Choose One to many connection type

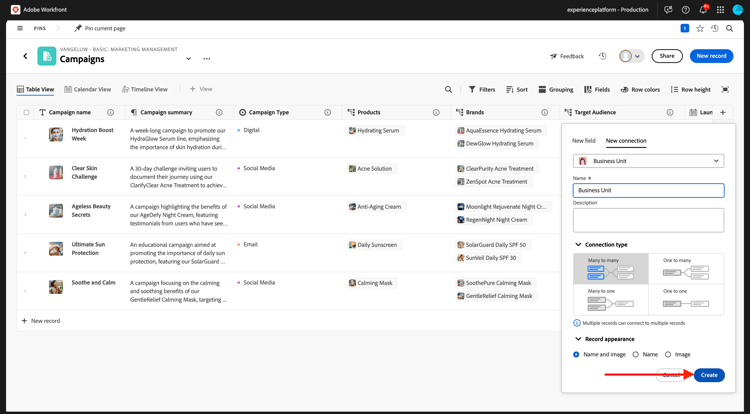pos(686,269)
